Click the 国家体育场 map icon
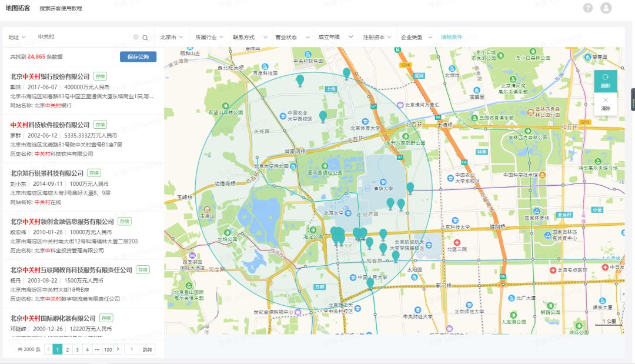The height and width of the screenshot is (364, 635). tap(537, 211)
